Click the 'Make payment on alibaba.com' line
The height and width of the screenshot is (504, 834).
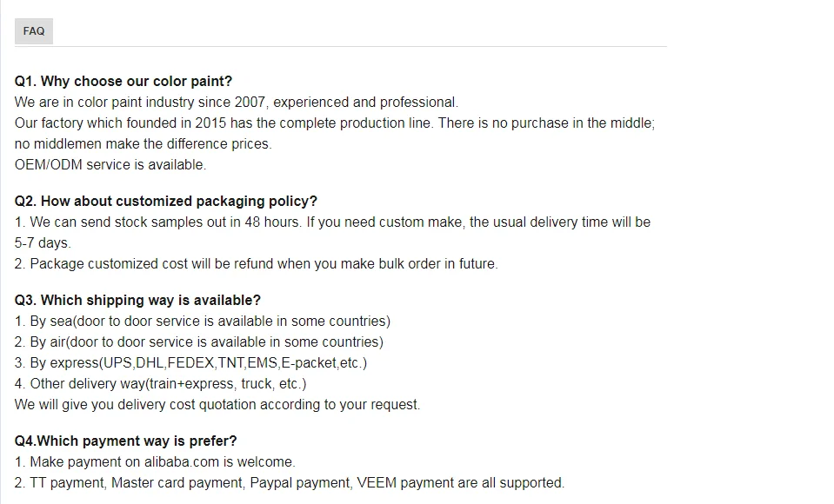pos(155,462)
